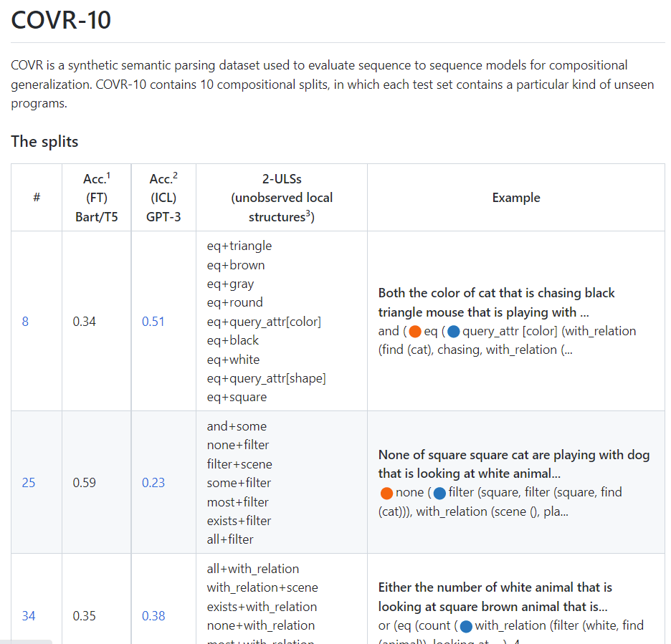Select the 'all+with_relation' entry
The image size is (671, 644).
tap(253, 569)
